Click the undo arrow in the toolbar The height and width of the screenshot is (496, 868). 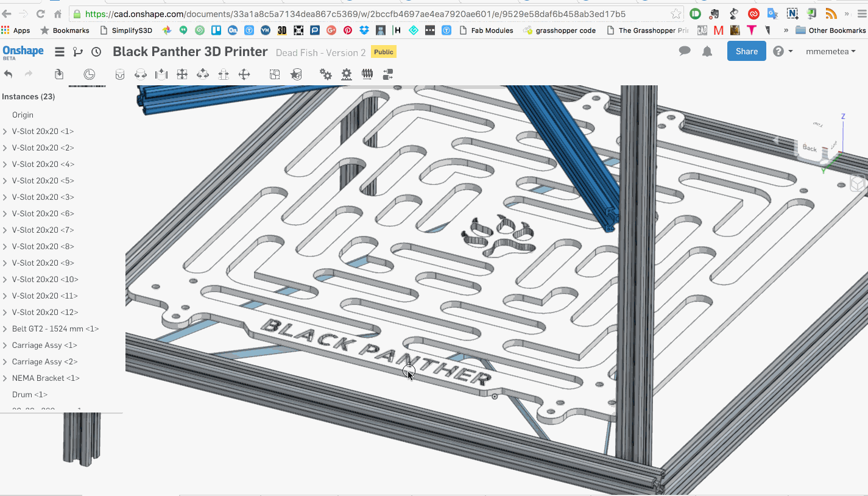click(8, 74)
